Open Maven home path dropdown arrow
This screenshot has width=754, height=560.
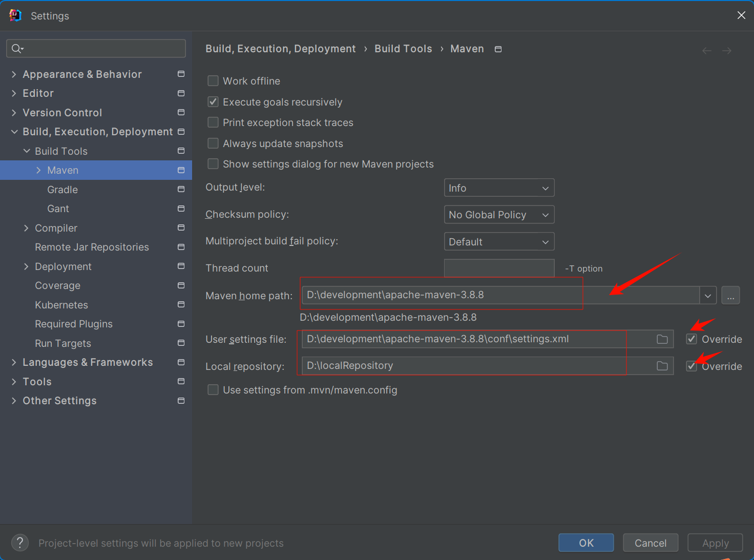[x=707, y=296]
